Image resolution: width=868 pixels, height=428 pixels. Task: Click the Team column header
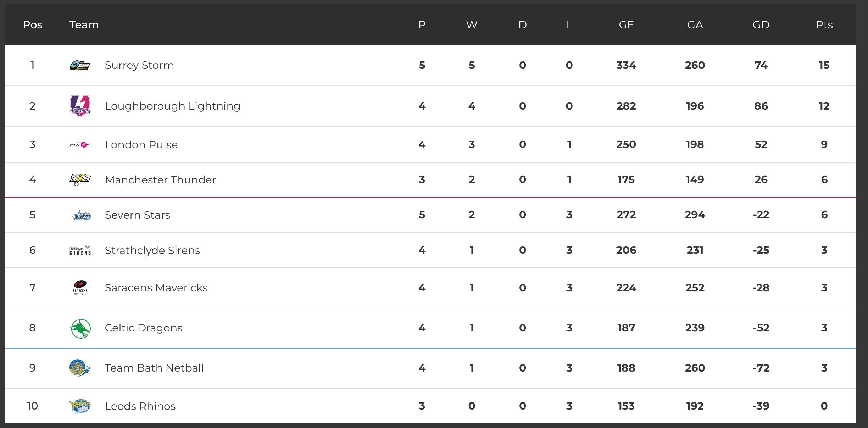pyautogui.click(x=84, y=25)
